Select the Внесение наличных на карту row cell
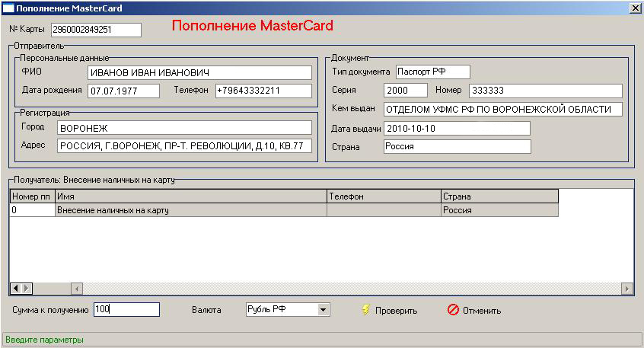The height and width of the screenshot is (348, 644). [x=191, y=210]
